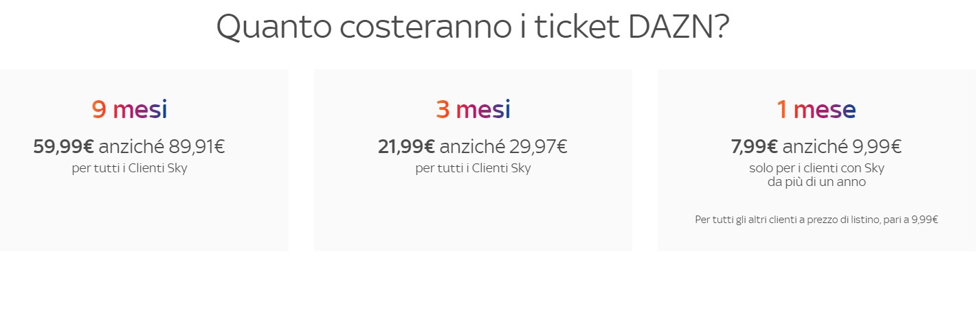980x313 pixels.
Task: Click 'solo per i clienti con Sky' text
Action: coord(816,168)
